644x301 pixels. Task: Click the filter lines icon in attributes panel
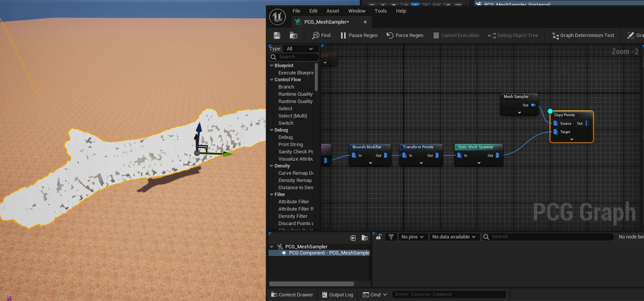point(391,237)
